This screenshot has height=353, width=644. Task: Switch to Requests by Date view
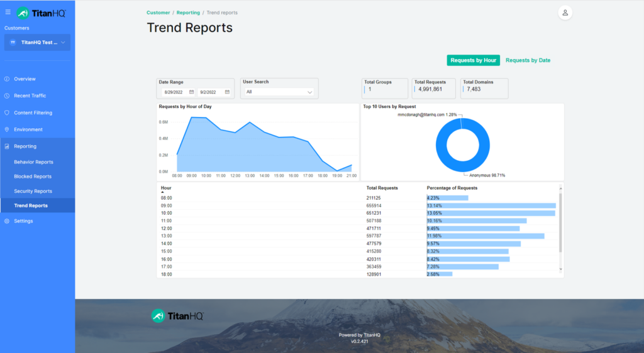(528, 60)
